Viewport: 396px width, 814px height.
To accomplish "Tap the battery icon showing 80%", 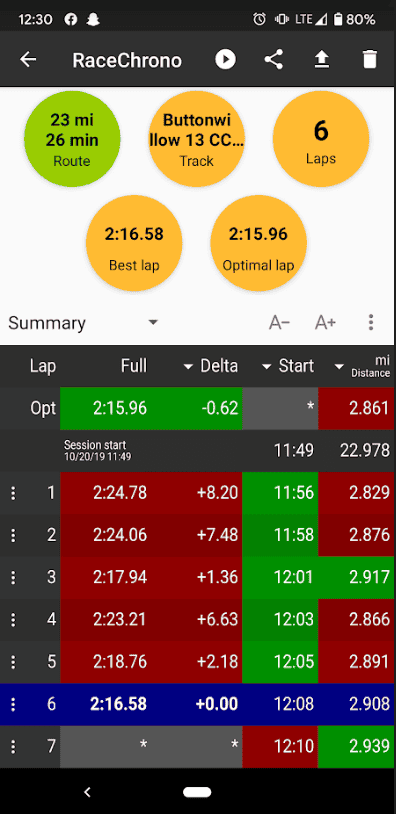I will (x=338, y=20).
